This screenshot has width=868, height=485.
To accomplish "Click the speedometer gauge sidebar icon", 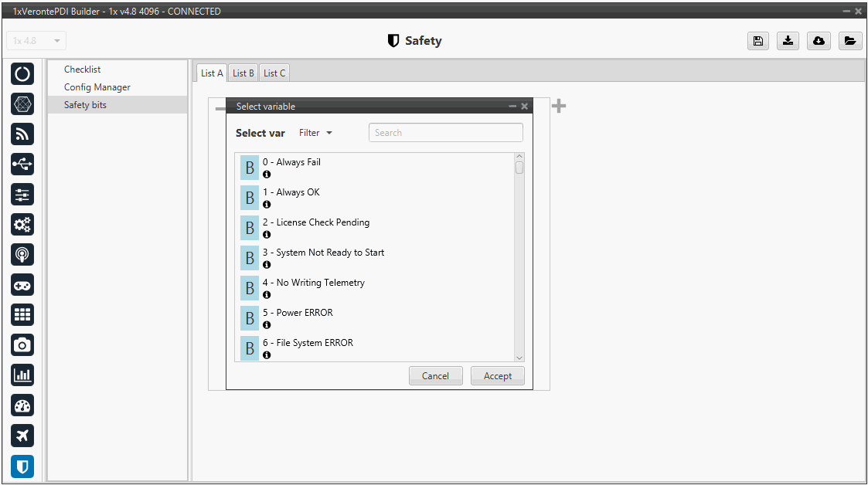I will [x=22, y=405].
